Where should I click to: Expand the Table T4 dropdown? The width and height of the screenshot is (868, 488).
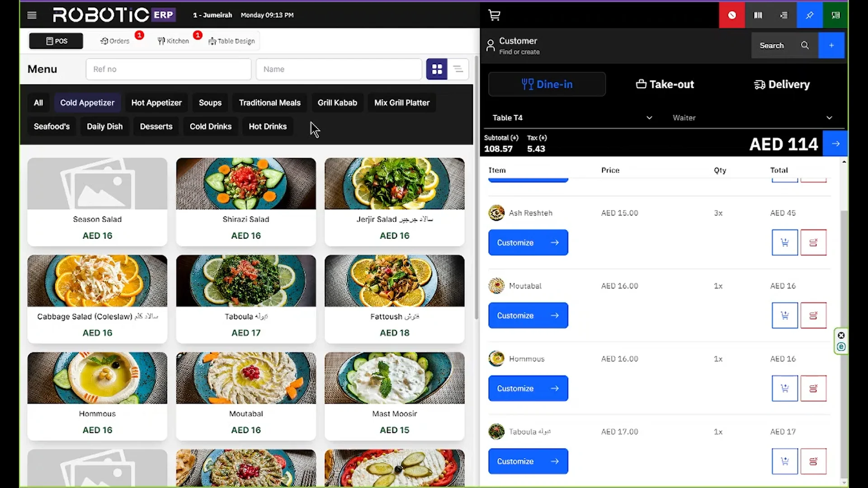(x=572, y=117)
